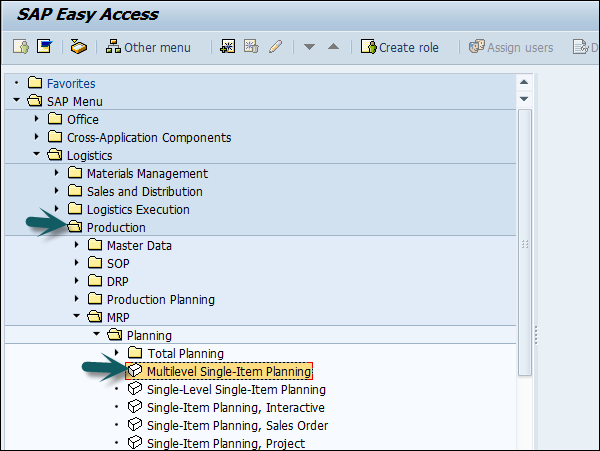Viewport: 600px width, 451px height.
Task: Collapse the Logistics folder node
Action: point(37,155)
